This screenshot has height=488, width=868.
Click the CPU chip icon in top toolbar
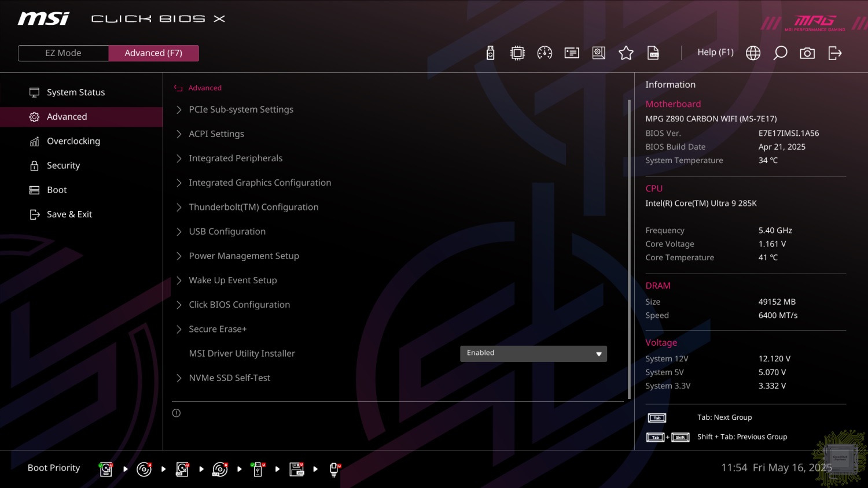(x=517, y=53)
